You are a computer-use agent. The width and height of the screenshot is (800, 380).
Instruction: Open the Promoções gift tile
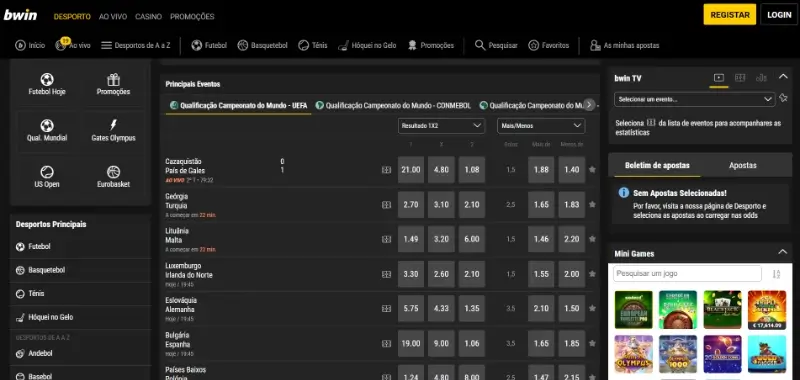coord(113,85)
